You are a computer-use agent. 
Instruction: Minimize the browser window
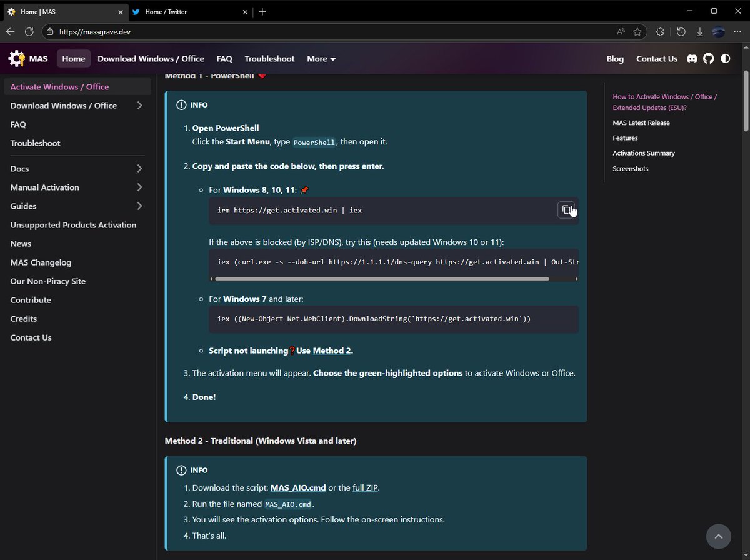pos(689,11)
